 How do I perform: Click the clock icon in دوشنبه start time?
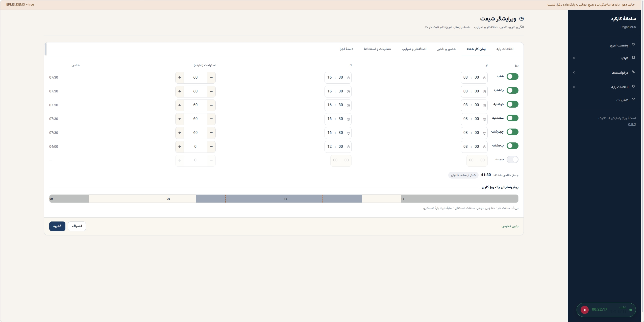tap(484, 105)
